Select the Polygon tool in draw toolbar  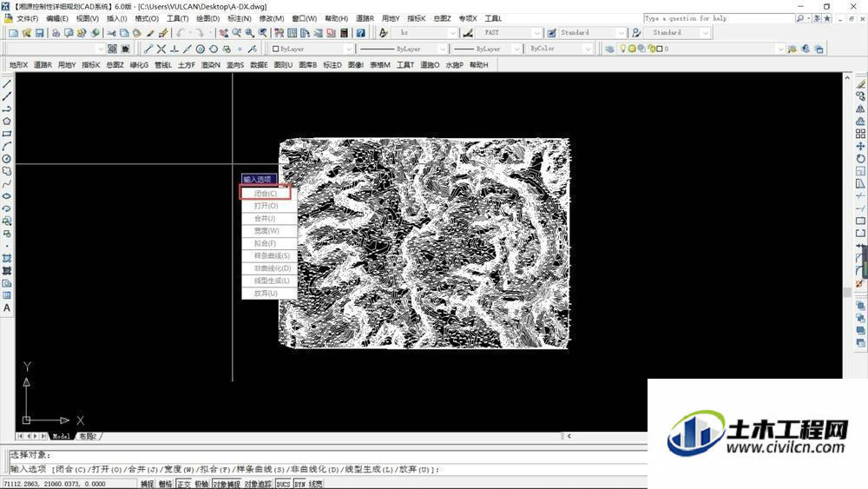(x=7, y=122)
